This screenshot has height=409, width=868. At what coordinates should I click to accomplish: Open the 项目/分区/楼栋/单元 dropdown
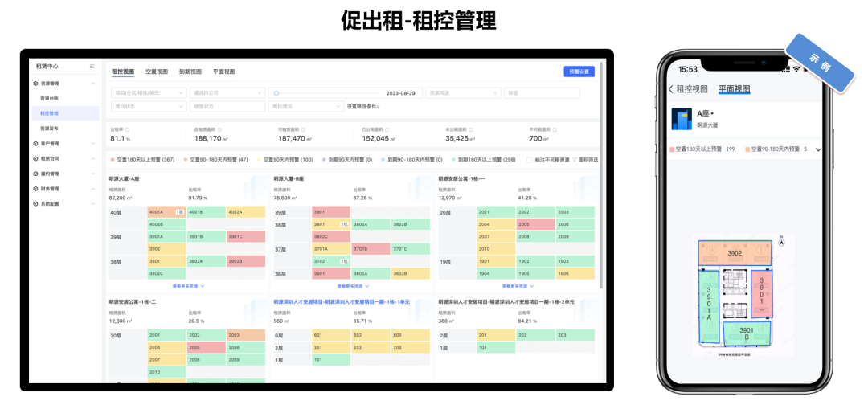148,93
